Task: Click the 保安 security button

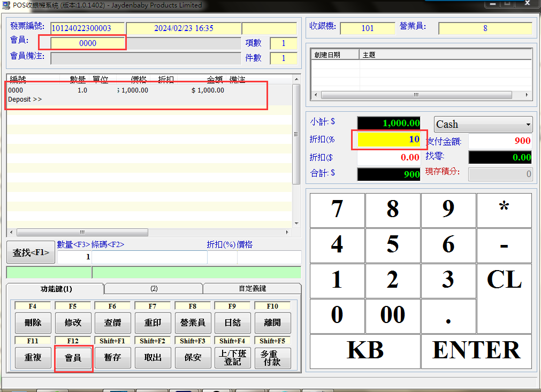Action: click(193, 358)
